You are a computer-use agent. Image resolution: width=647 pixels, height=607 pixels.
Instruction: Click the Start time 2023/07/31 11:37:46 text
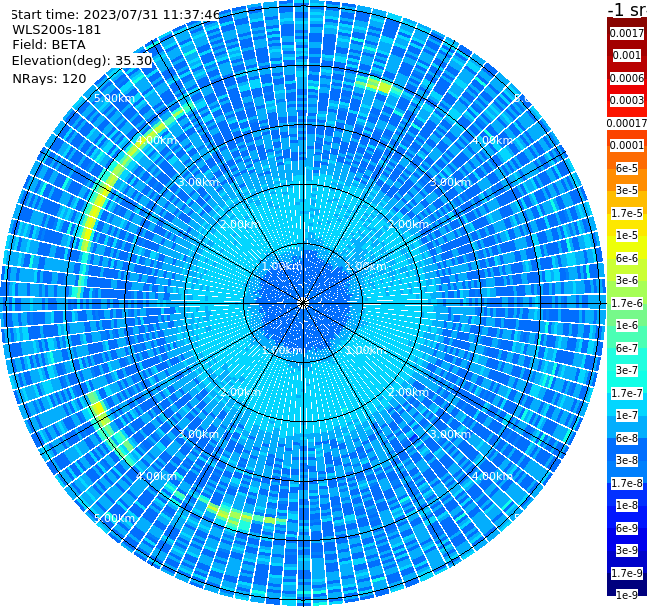point(116,14)
